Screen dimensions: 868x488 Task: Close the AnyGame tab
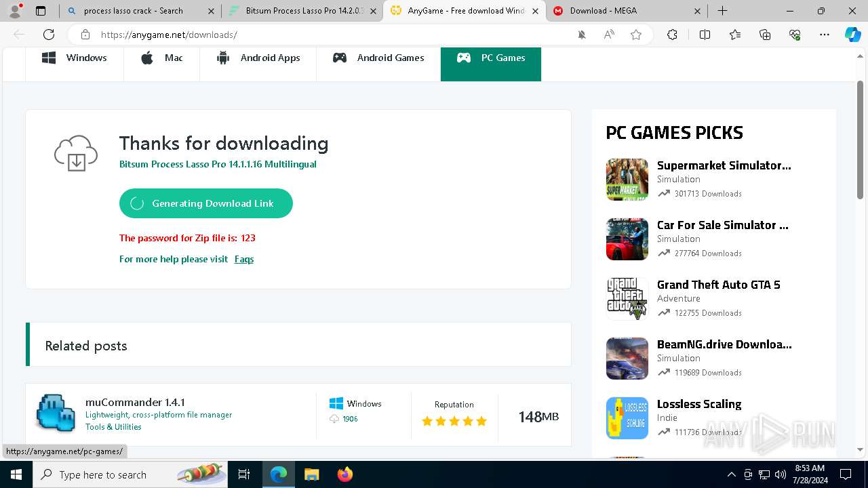tap(535, 11)
